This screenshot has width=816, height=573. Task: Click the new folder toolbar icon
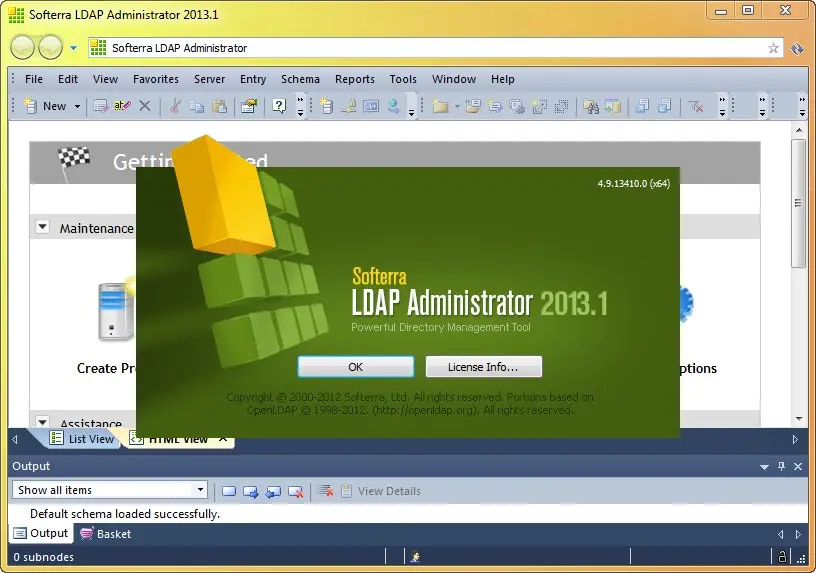(440, 106)
